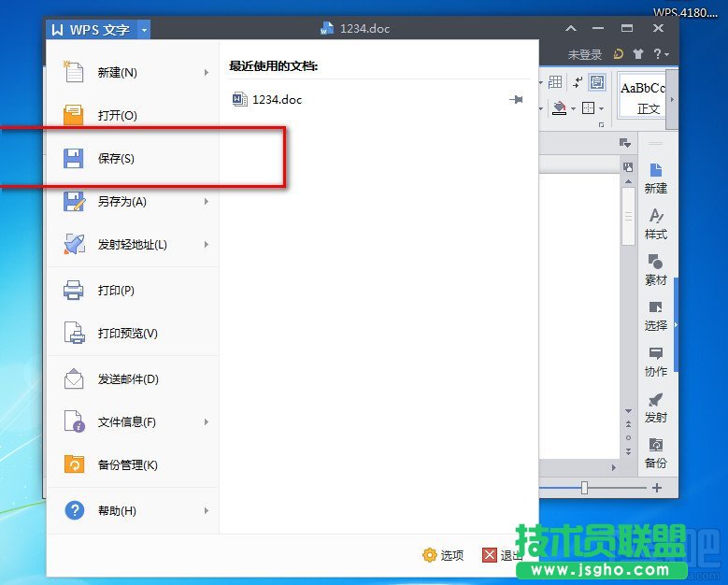Select 打印(P) menu entry
The width and height of the screenshot is (728, 585).
point(133,291)
